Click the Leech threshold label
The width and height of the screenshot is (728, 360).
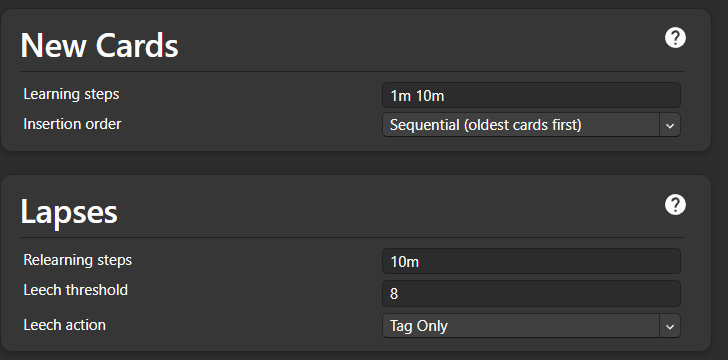click(x=76, y=290)
